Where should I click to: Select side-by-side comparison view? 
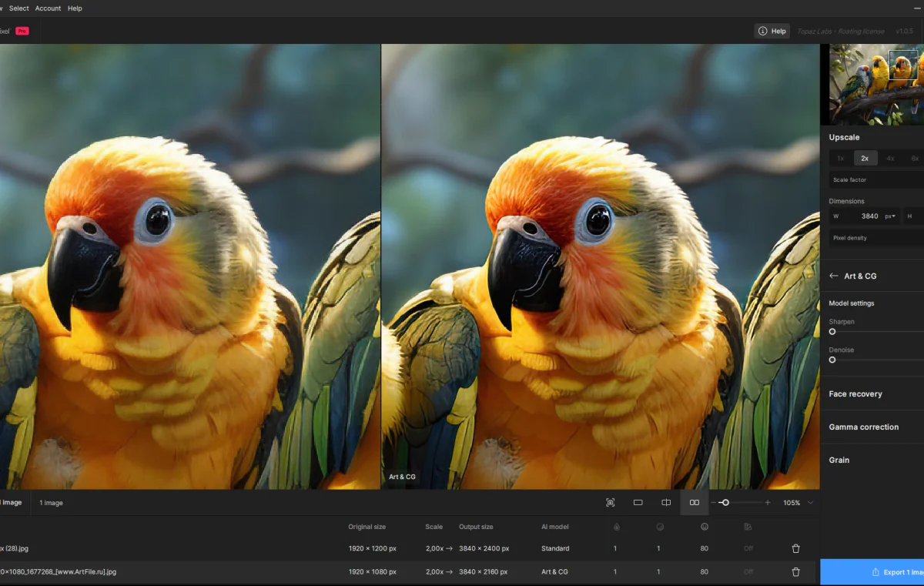click(695, 503)
